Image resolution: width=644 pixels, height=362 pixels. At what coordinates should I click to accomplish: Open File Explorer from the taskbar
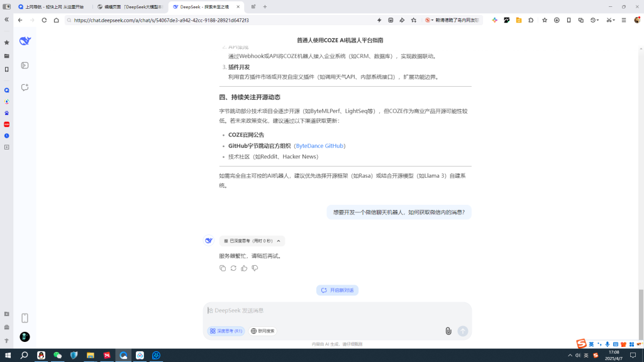91,356
